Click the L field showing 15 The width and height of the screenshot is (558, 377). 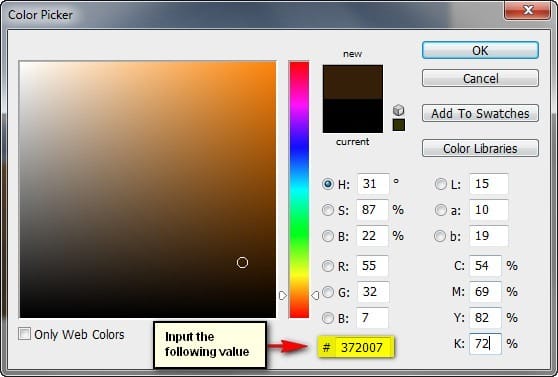(489, 184)
